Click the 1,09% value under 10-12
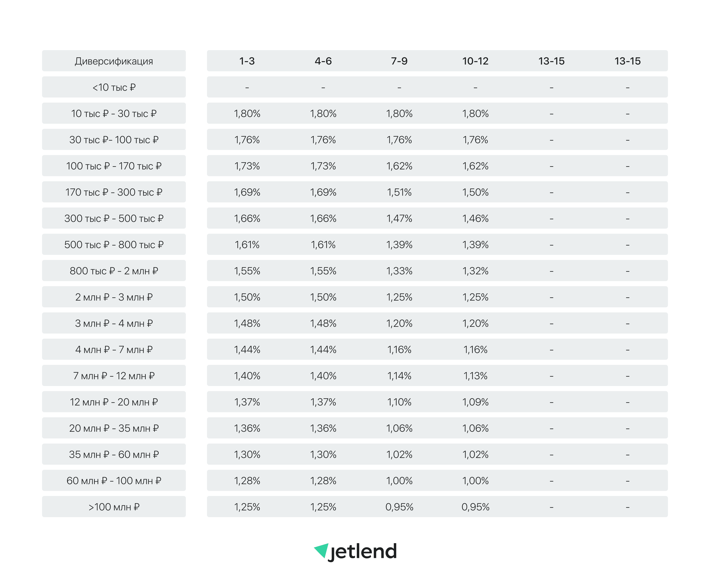The image size is (710, 588). tap(475, 402)
